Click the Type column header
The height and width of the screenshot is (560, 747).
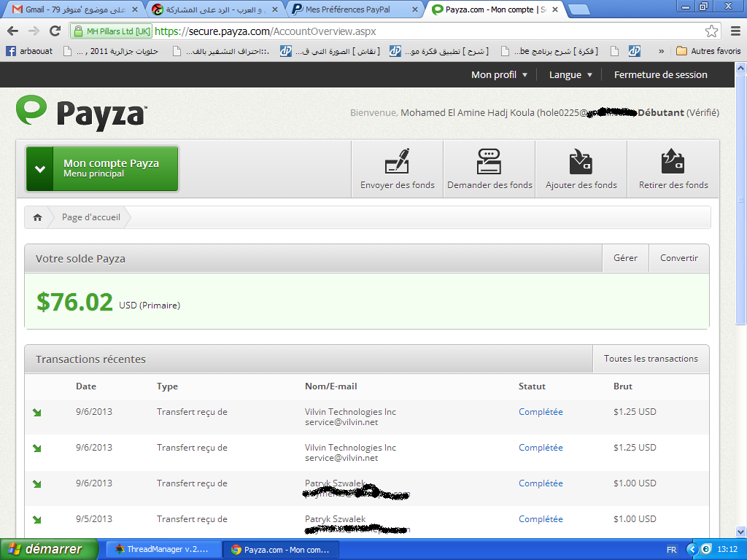(x=167, y=386)
